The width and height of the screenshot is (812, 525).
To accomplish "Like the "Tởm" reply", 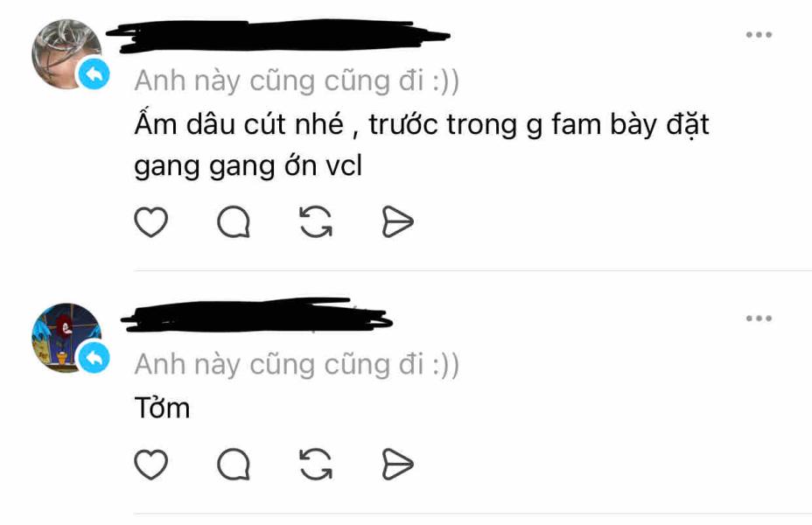I will pos(150,464).
